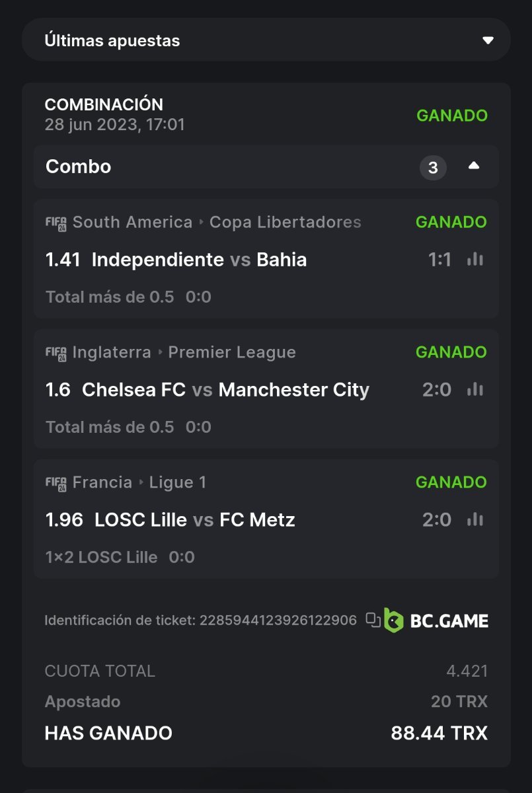Click the Combo header row label
This screenshot has width=532, height=793.
[78, 167]
